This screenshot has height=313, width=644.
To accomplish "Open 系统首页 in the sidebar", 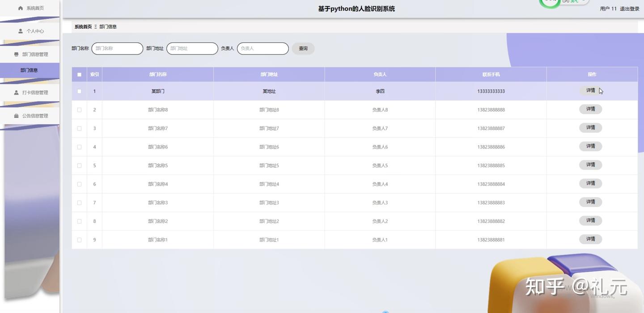I will pyautogui.click(x=30, y=8).
